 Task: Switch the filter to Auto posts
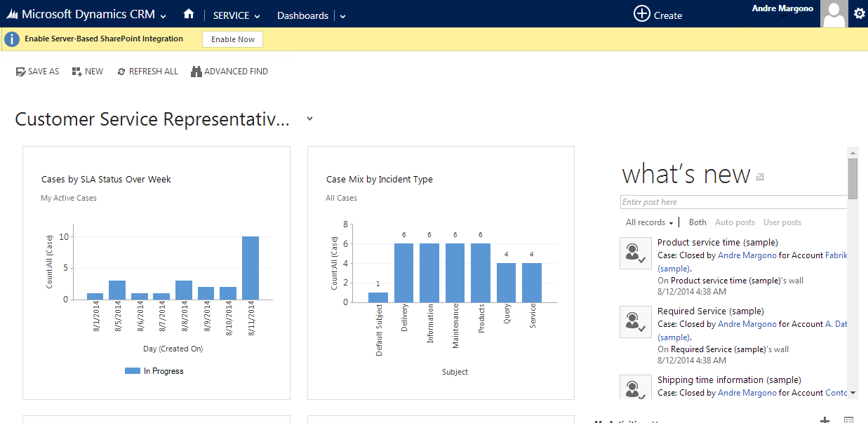tap(735, 222)
